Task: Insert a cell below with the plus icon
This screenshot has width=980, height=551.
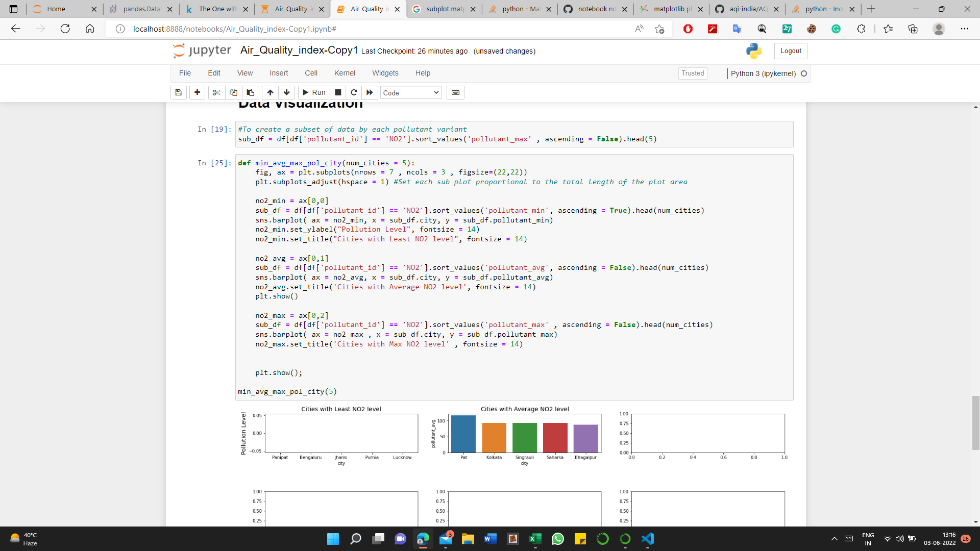Action: click(x=197, y=92)
